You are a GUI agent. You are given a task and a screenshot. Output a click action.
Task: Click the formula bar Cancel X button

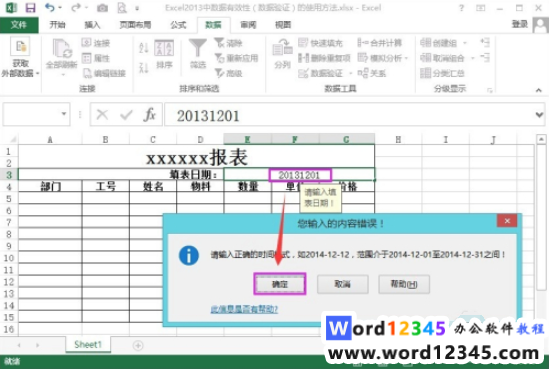(102, 114)
